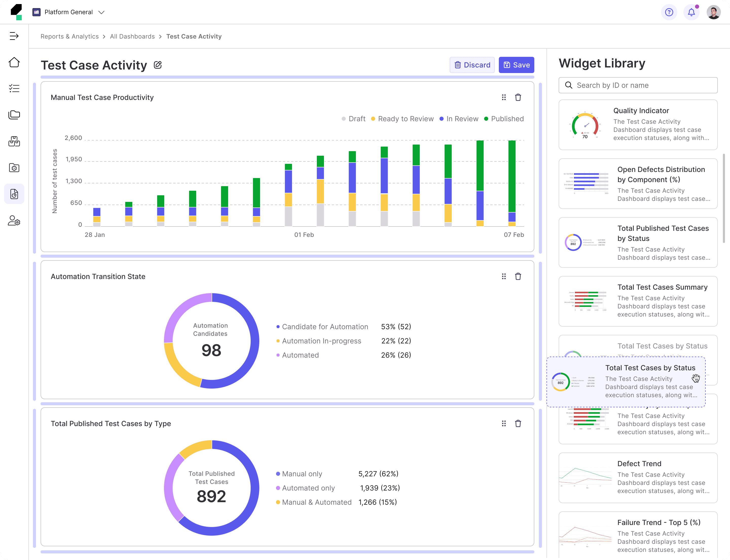Navigate to Reports & Analytics breadcrumb
The width and height of the screenshot is (730, 560).
click(x=70, y=36)
